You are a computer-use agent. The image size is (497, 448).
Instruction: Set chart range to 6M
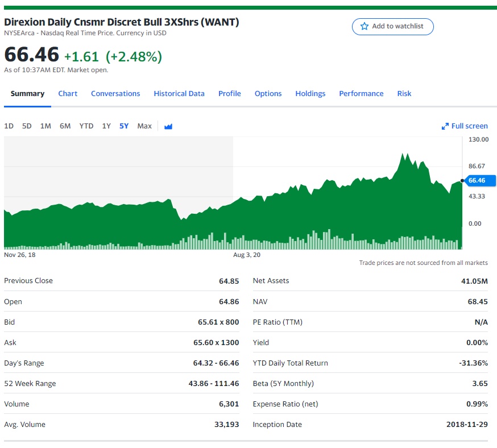[65, 126]
